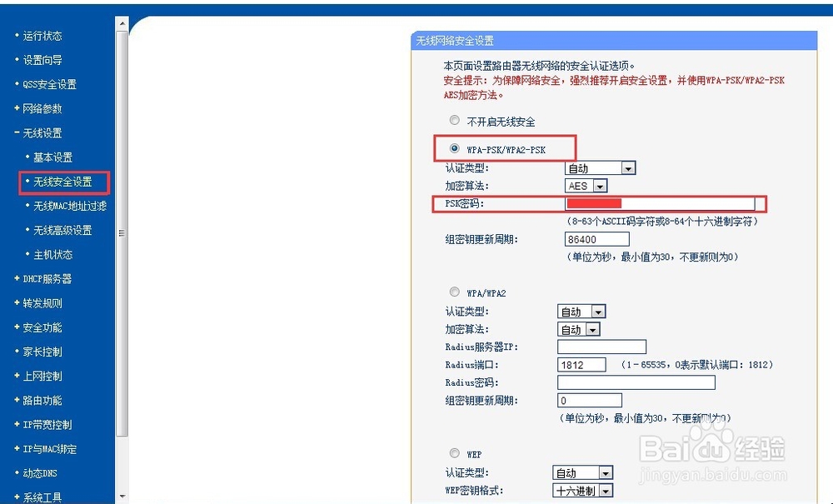Select the 无线安全设置 menu item
This screenshot has height=504, width=833.
coord(63,182)
